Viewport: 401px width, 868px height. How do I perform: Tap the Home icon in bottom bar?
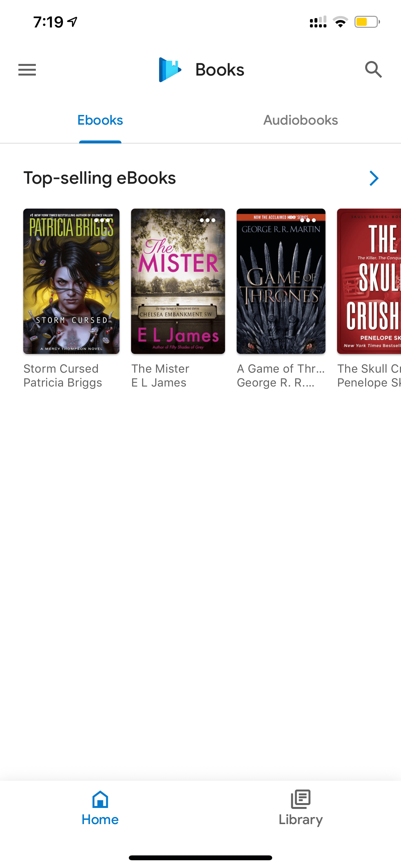(x=100, y=799)
